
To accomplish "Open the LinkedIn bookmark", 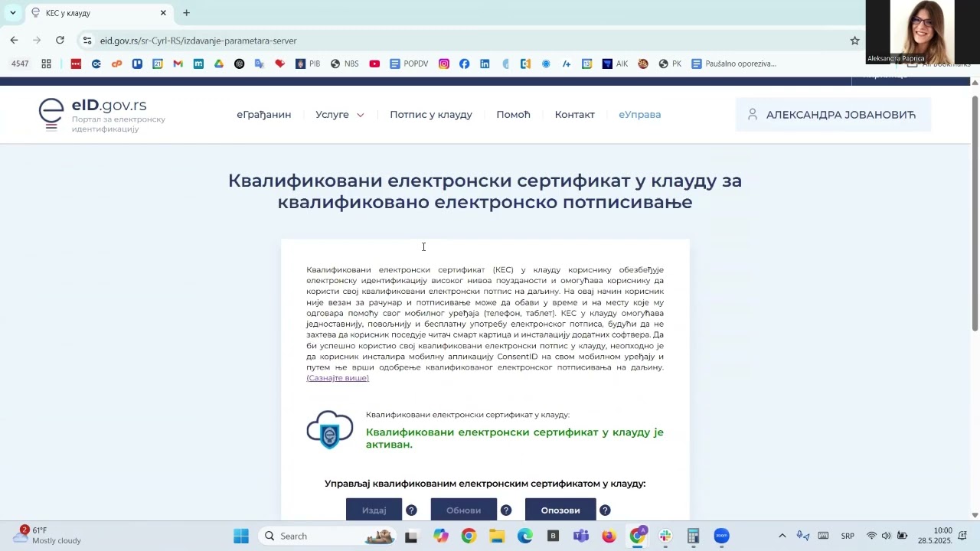I will [x=485, y=64].
